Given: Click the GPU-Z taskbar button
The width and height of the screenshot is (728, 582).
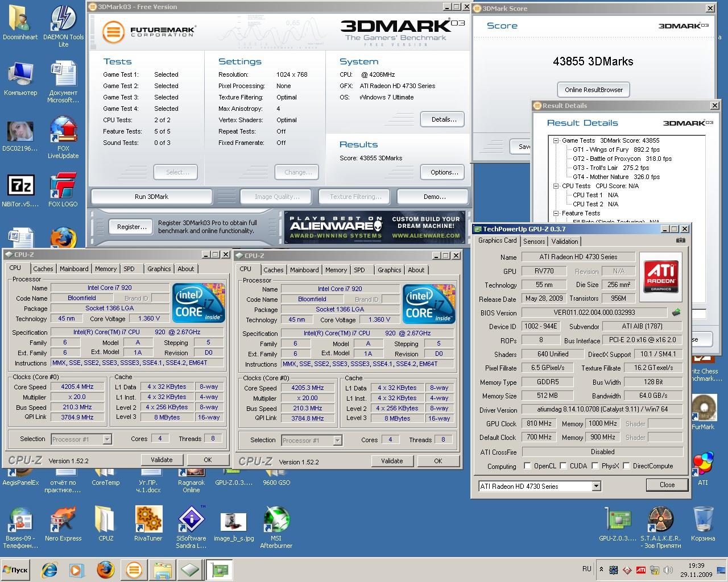Looking at the screenshot, I should (220, 569).
